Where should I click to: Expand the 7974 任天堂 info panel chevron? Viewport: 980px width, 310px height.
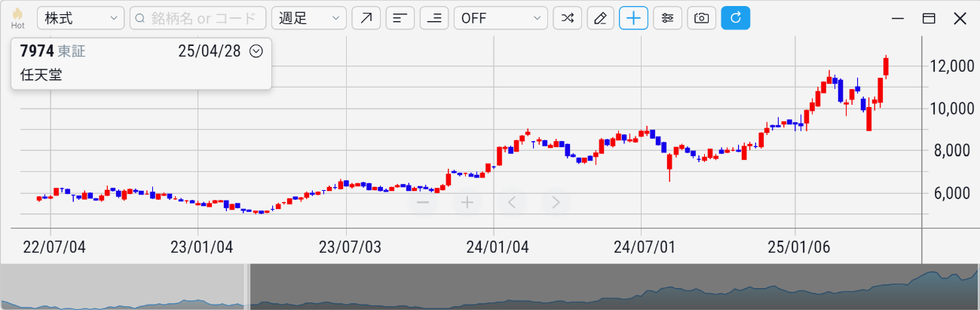click(x=256, y=51)
